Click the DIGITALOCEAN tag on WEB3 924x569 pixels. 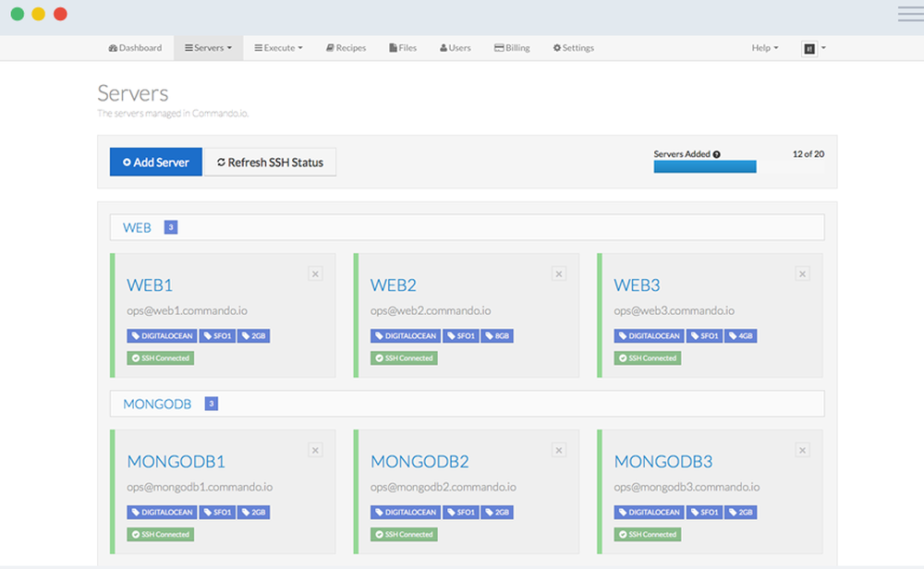[x=649, y=335]
